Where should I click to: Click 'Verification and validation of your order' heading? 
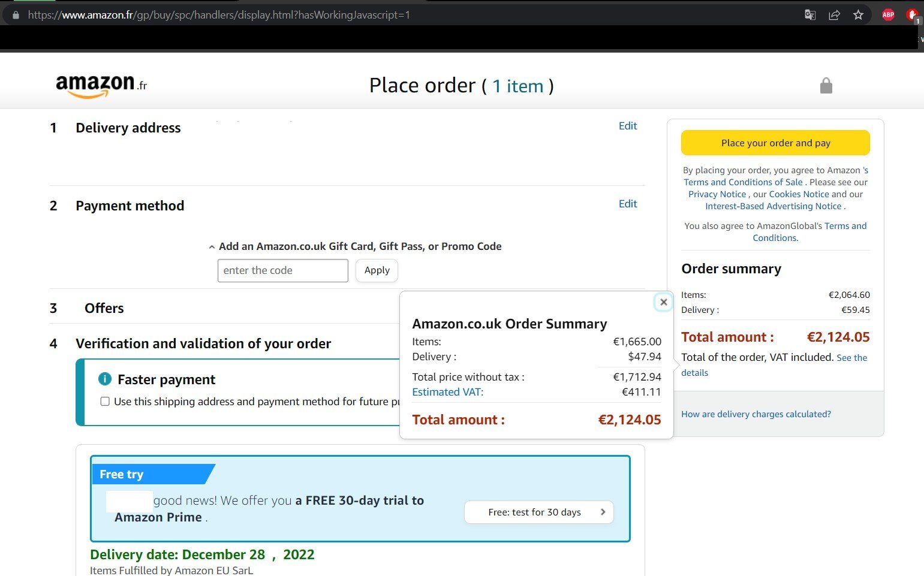pyautogui.click(x=203, y=343)
